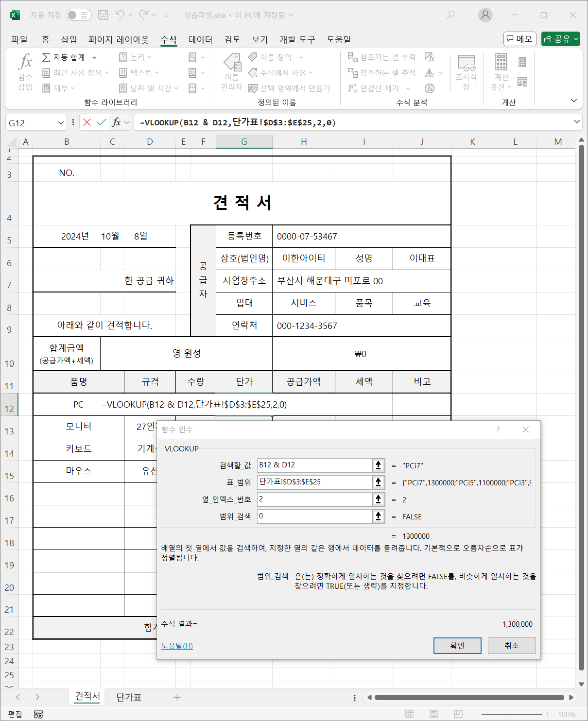Switch to the 데이터 tab

[x=200, y=39]
